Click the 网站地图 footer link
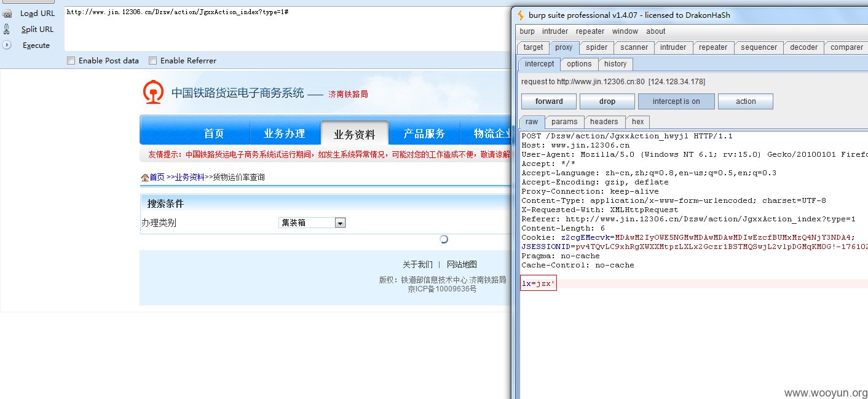The height and width of the screenshot is (399, 868). pyautogui.click(x=462, y=264)
